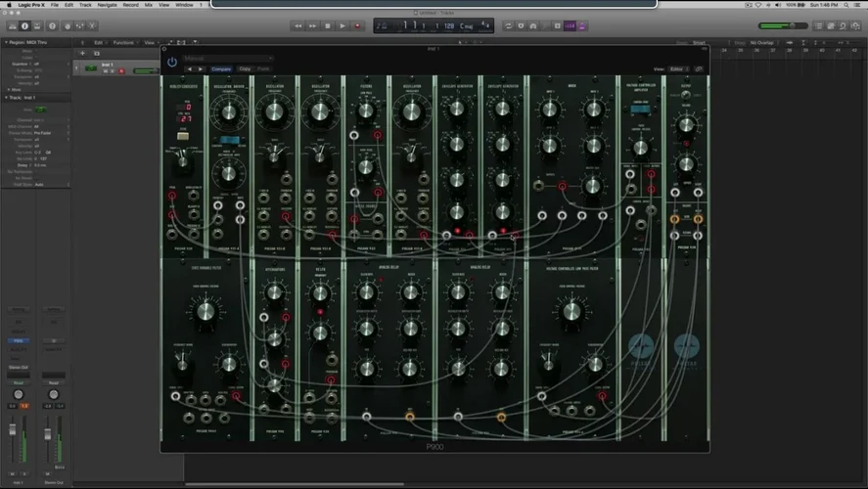
Task: Click the duplicate track button
Action: pos(96,54)
